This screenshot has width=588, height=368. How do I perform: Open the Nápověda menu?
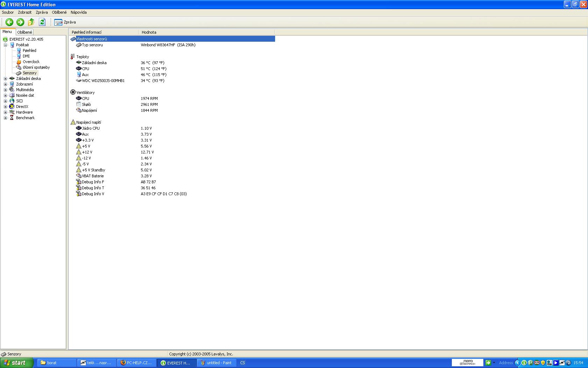click(x=78, y=12)
